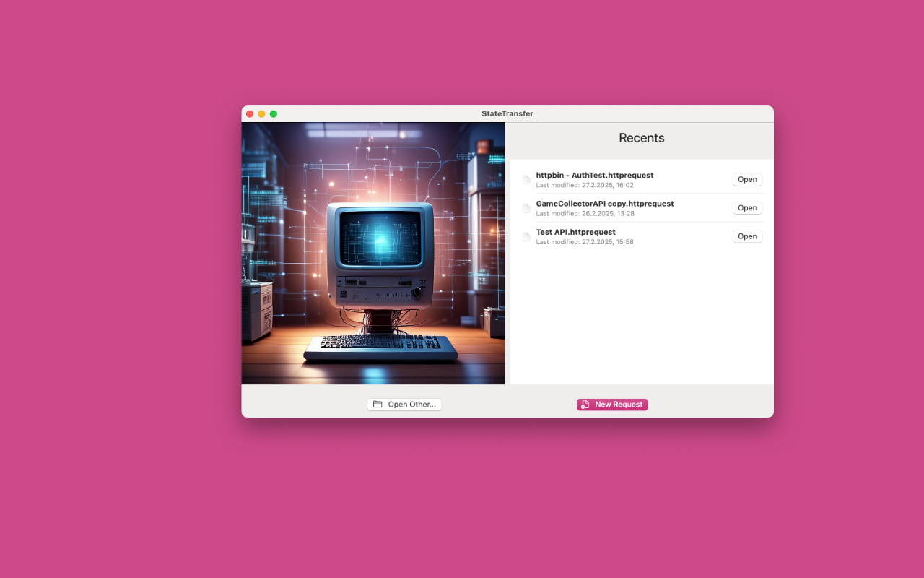Select the GameCollectorAPI copy.httprequest file name
The height and width of the screenshot is (578, 924).
pyautogui.click(x=604, y=204)
